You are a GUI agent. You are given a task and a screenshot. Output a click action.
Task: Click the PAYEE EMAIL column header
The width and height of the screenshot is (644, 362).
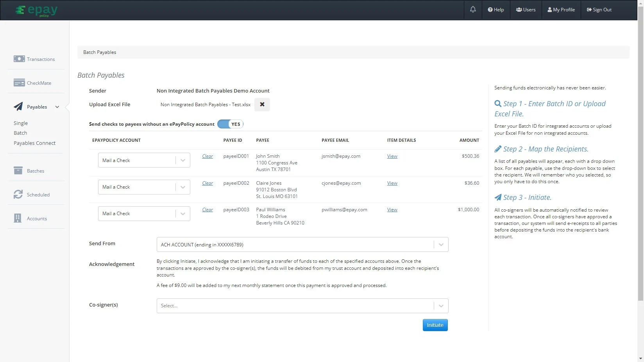click(335, 140)
